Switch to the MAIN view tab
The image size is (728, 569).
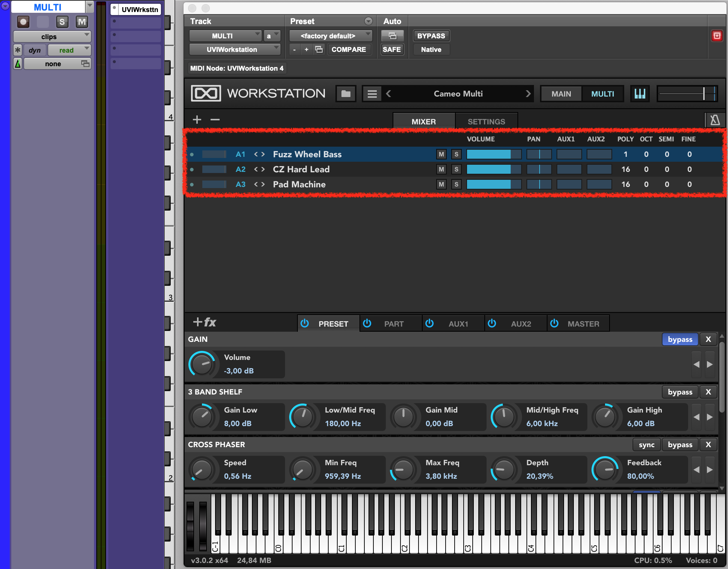561,94
